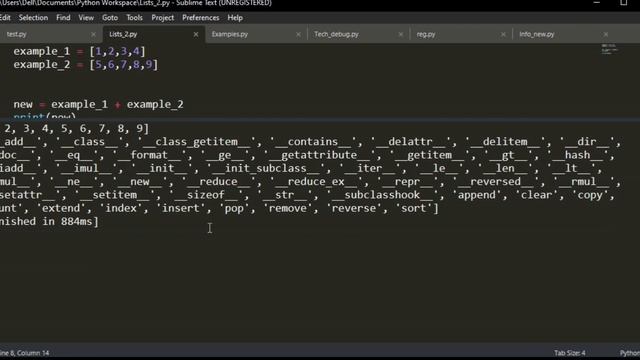Open the View menu
The image size is (640, 360).
pos(86,18)
